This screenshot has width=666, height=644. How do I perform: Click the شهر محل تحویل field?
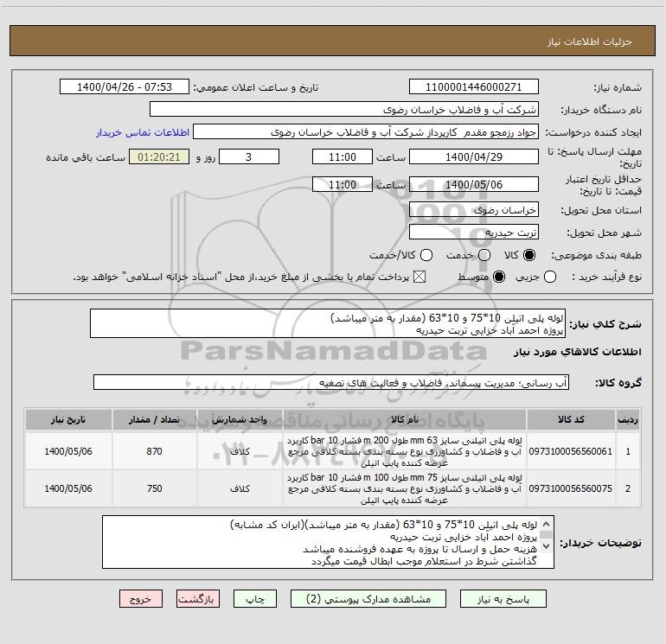(x=474, y=233)
